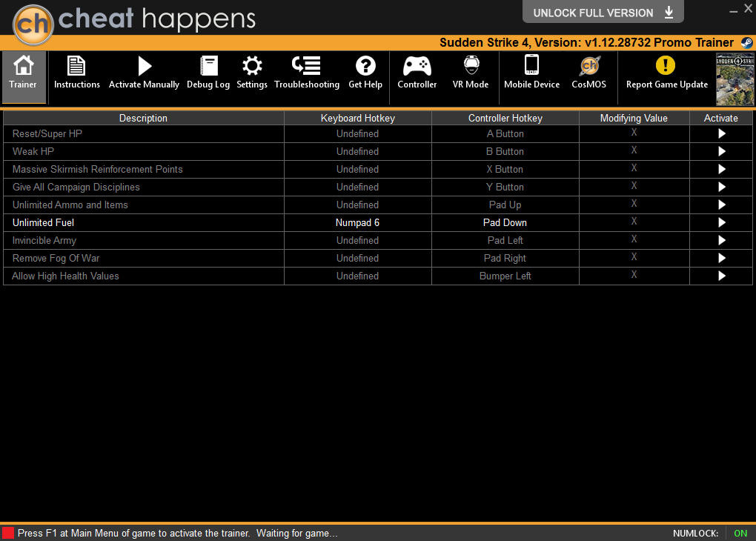Activate Massive Skirmish Reinforcement Points arrow

coord(721,169)
